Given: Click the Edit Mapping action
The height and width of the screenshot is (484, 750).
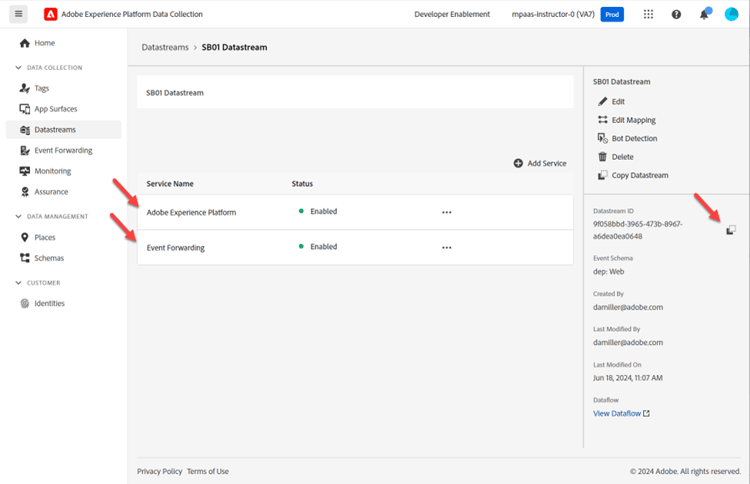Looking at the screenshot, I should tap(633, 120).
